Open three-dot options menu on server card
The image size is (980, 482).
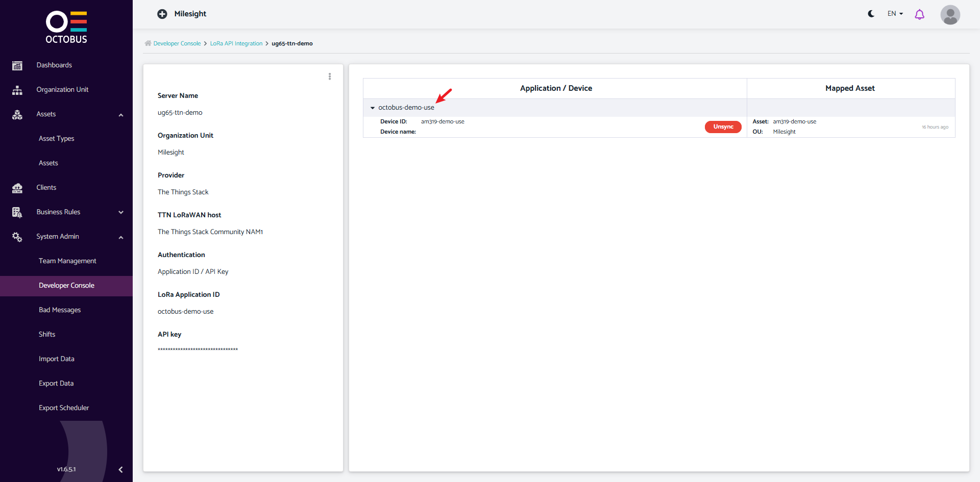pyautogui.click(x=330, y=77)
